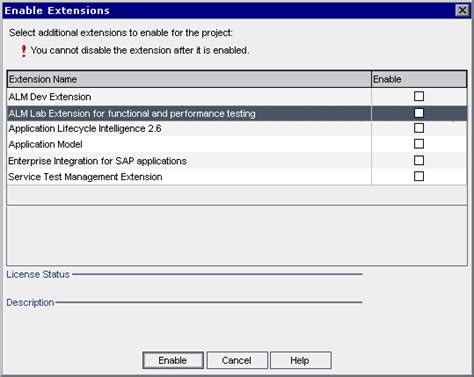Close the Enable Extensions window
This screenshot has height=377, width=474.
click(462, 10)
